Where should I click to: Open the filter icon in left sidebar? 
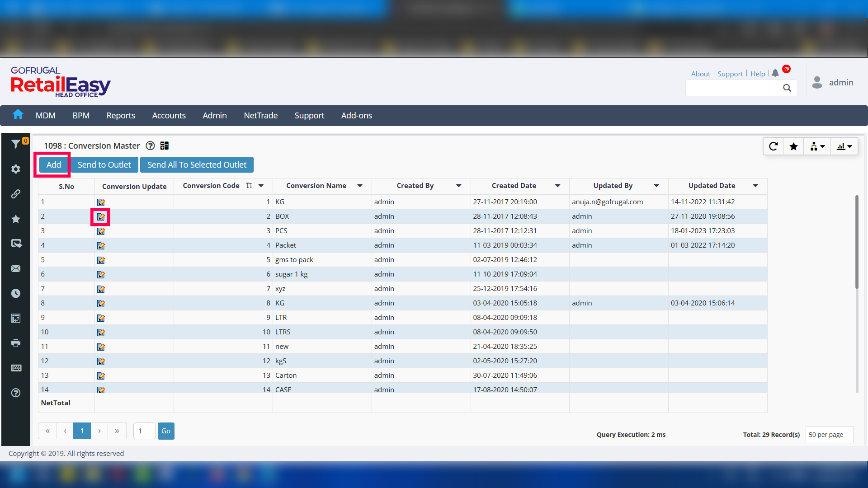point(15,144)
